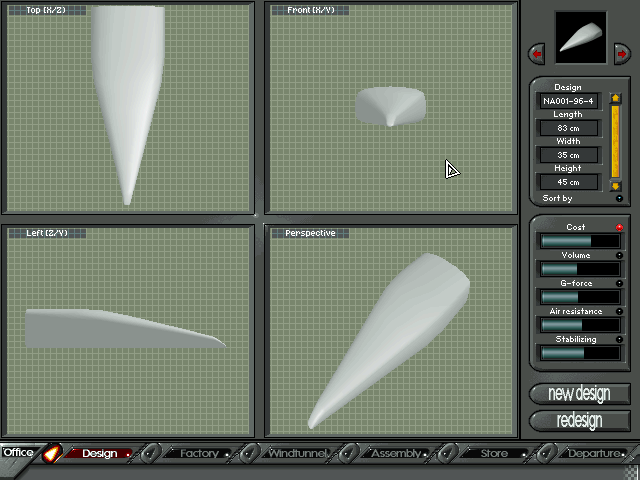
Task: Click the new design button
Action: pos(580,393)
